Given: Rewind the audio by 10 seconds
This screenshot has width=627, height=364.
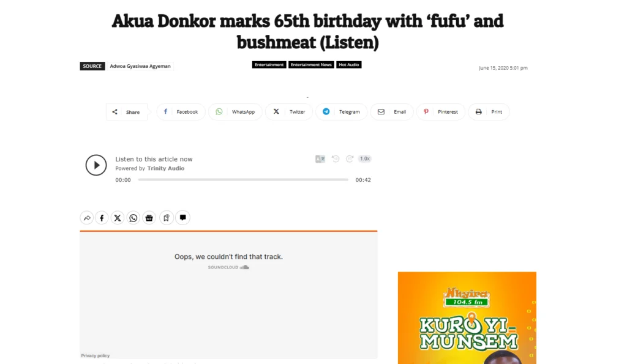Looking at the screenshot, I should (336, 159).
